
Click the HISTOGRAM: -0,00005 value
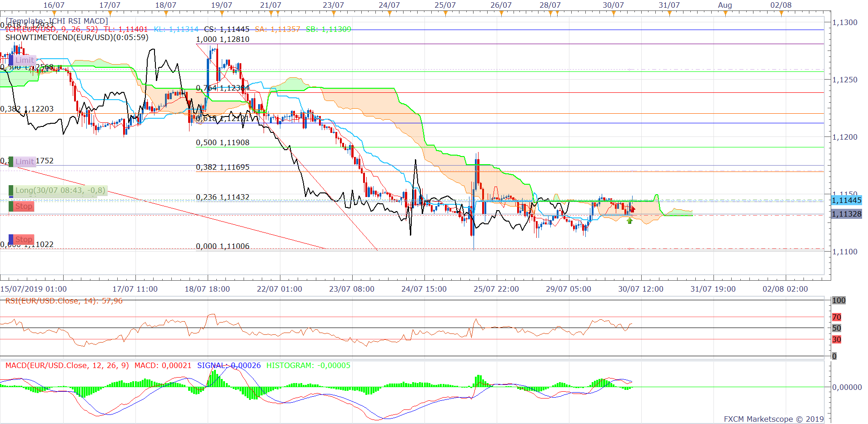tap(309, 365)
